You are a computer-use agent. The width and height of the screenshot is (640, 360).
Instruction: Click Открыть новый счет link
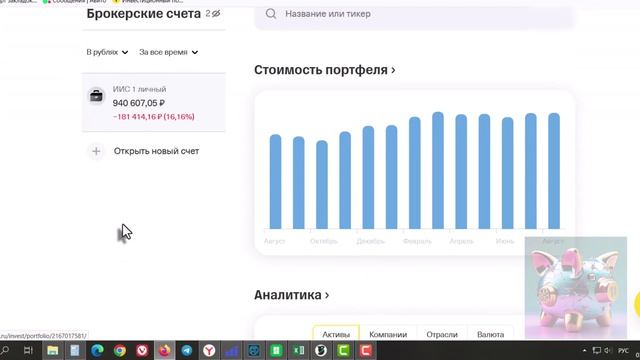(x=156, y=151)
